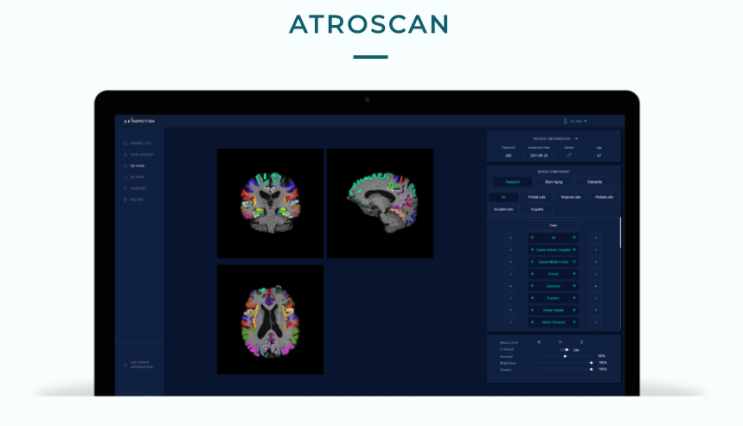This screenshot has width=743, height=426.
Task: Click the Inspection logo in header
Action: 139,121
